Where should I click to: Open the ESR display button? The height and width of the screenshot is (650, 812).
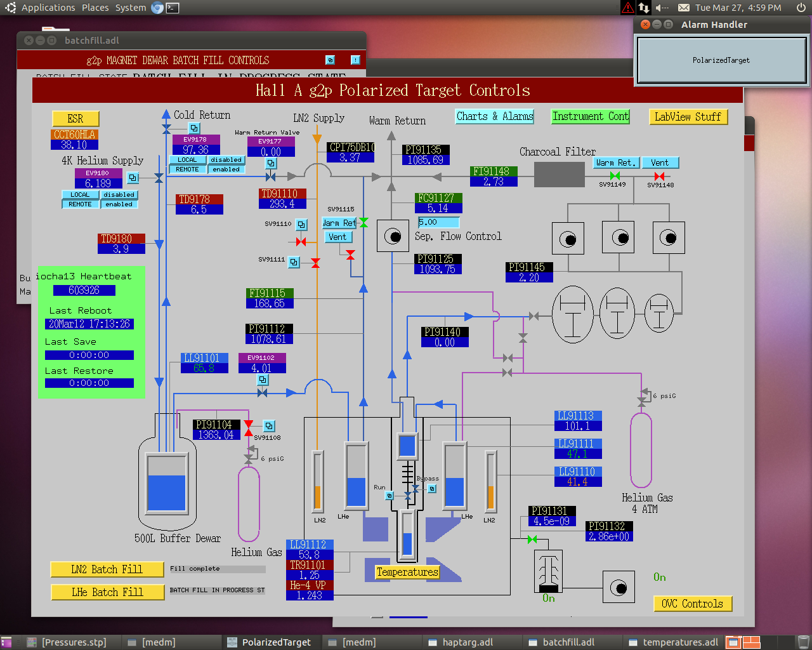pos(75,119)
